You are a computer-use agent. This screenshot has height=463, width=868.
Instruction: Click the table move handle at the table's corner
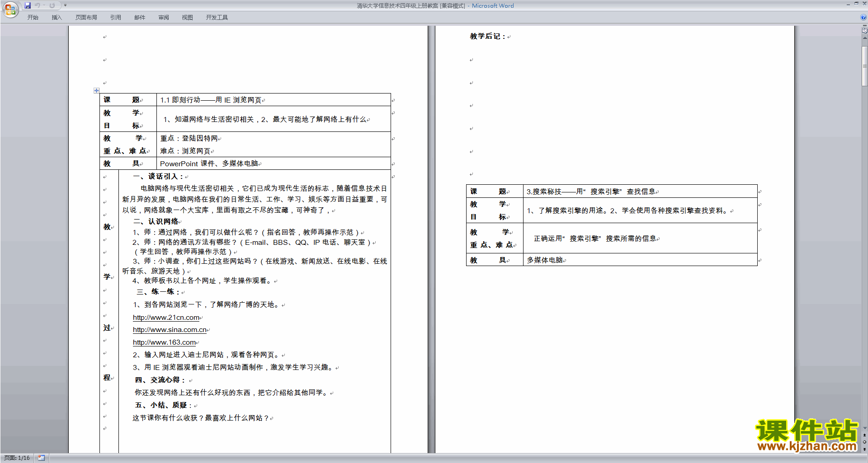pyautogui.click(x=96, y=90)
